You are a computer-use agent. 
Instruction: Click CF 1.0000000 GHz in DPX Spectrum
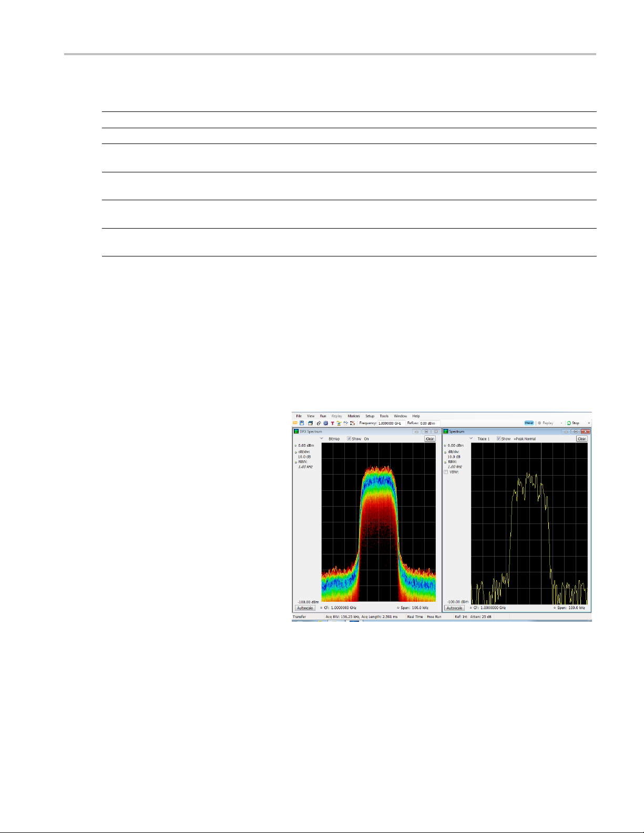pos(340,608)
